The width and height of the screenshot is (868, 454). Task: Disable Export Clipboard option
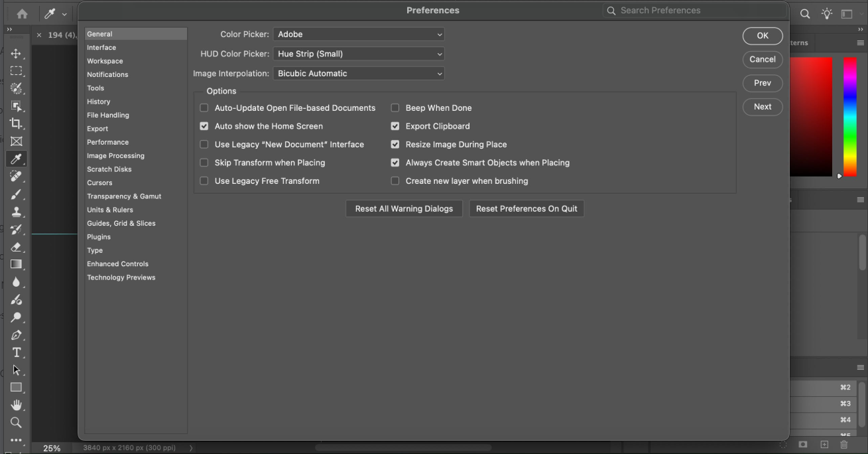[395, 126]
